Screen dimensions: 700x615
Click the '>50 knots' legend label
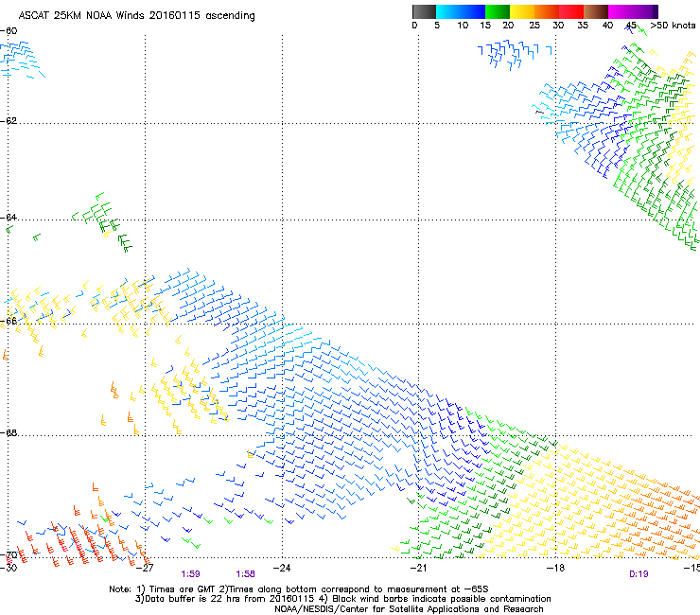(x=673, y=25)
